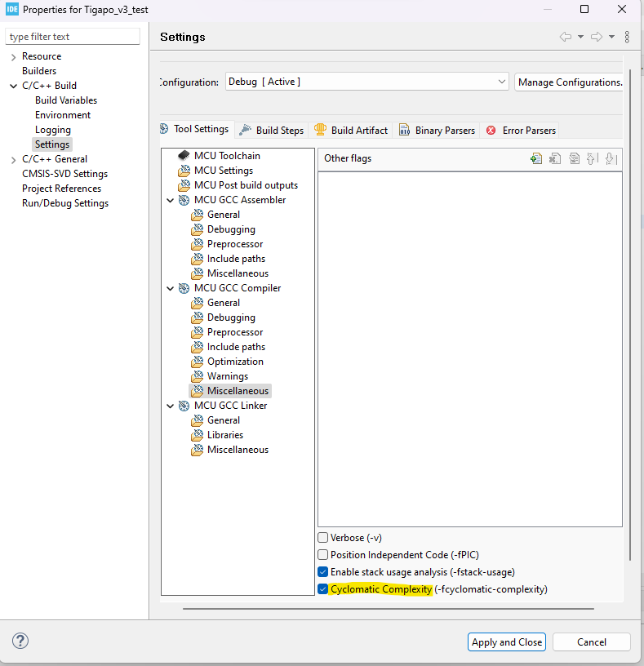Enable Position Independent Code (-fPIC) checkbox
The height and width of the screenshot is (666, 644).
323,555
